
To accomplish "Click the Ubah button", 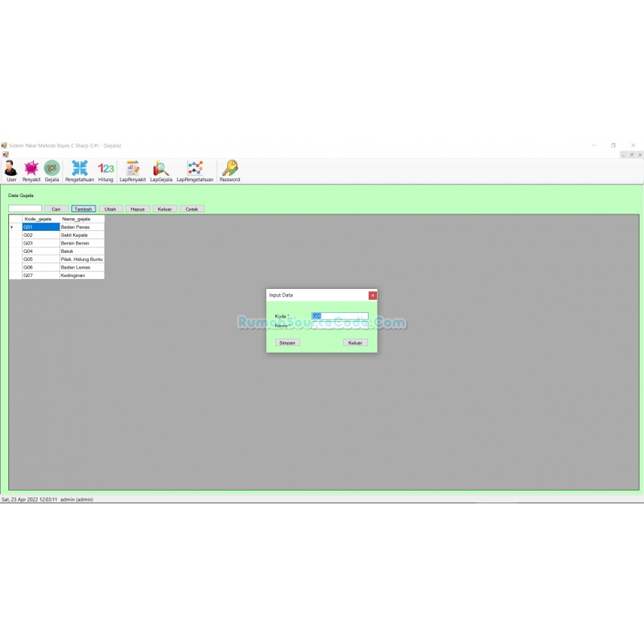I will (x=111, y=209).
